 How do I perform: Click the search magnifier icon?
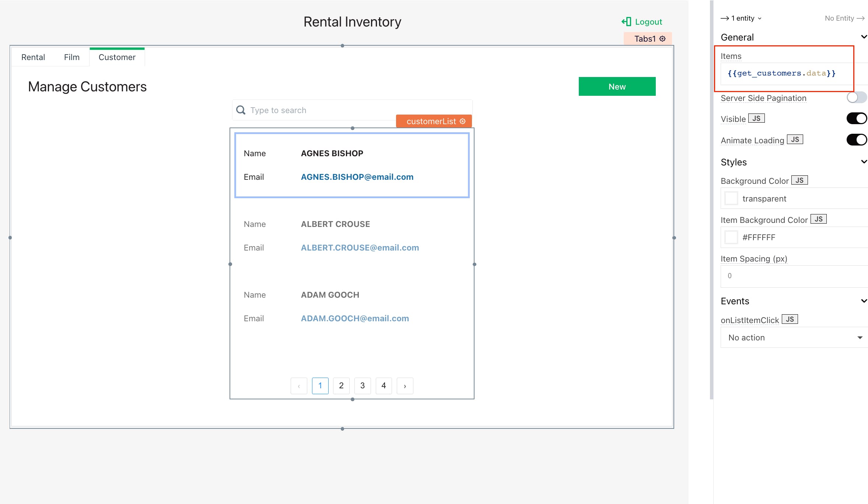(241, 110)
